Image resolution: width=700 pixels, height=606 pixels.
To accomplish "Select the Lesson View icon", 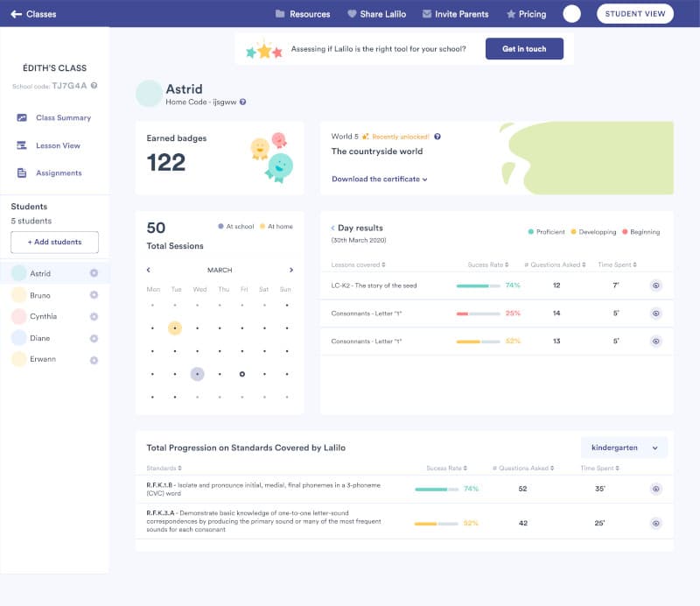I will pyautogui.click(x=22, y=144).
